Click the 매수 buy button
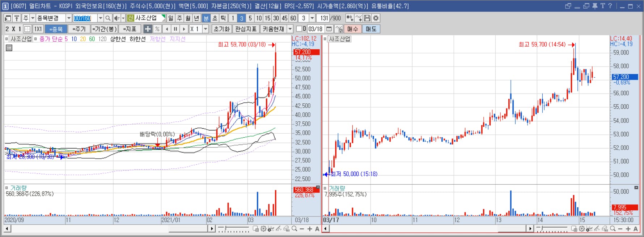The image size is (644, 237). [x=352, y=29]
